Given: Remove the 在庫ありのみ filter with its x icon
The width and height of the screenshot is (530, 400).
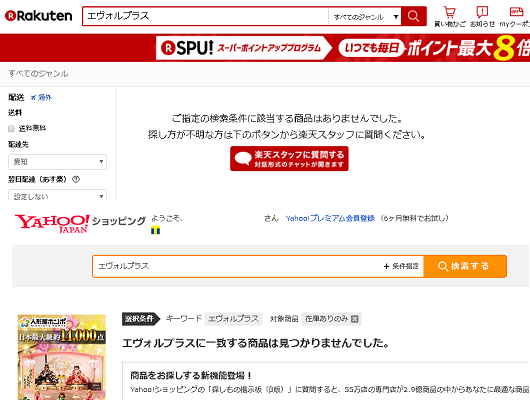Looking at the screenshot, I should coord(355,319).
